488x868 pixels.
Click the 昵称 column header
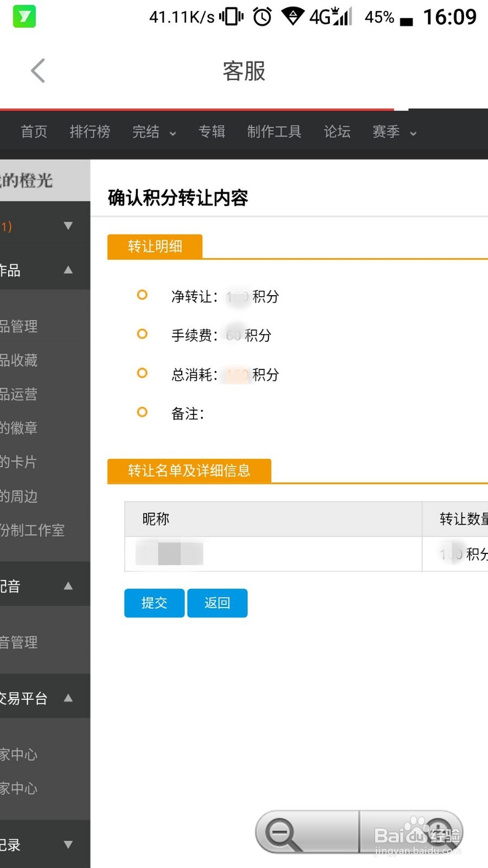273,519
